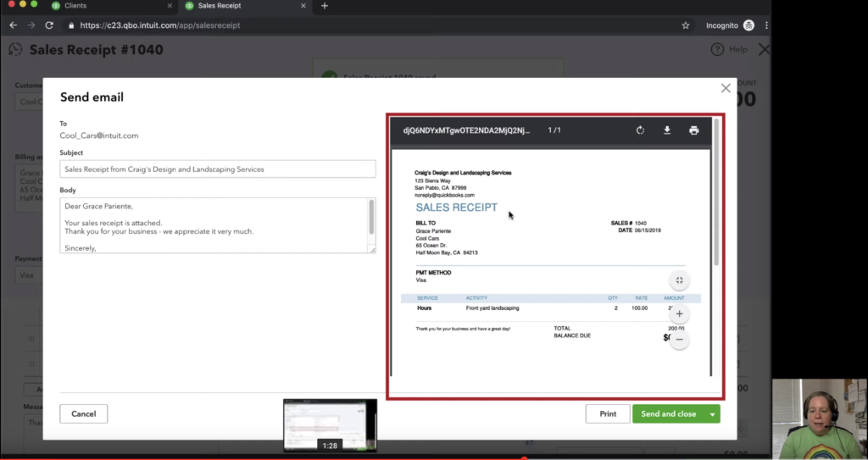Click the video preview thumbnail at 1:28
This screenshot has height=460, width=868.
(x=330, y=425)
